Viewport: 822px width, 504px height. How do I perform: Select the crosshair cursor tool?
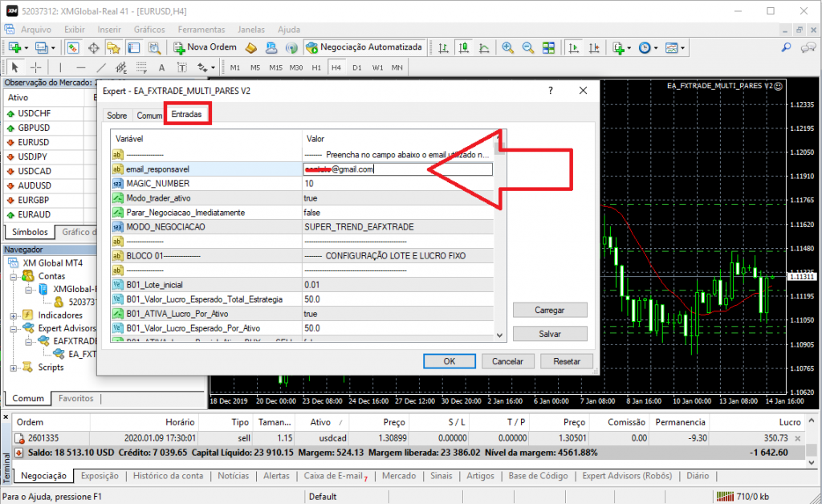35,67
